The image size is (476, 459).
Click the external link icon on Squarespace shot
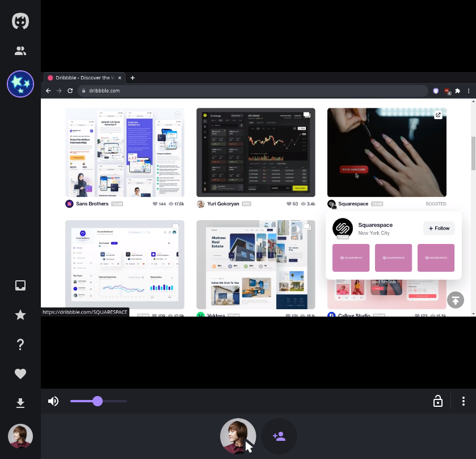(438, 115)
